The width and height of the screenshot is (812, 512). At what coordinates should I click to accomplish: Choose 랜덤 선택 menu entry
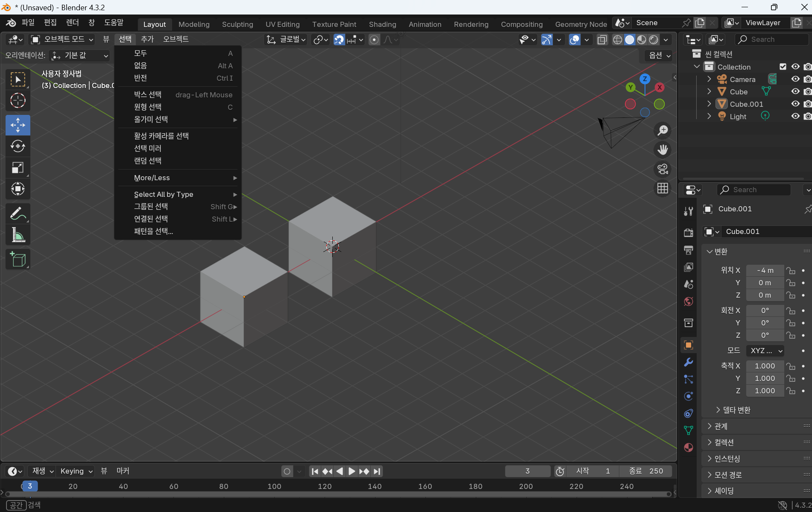[178, 161]
